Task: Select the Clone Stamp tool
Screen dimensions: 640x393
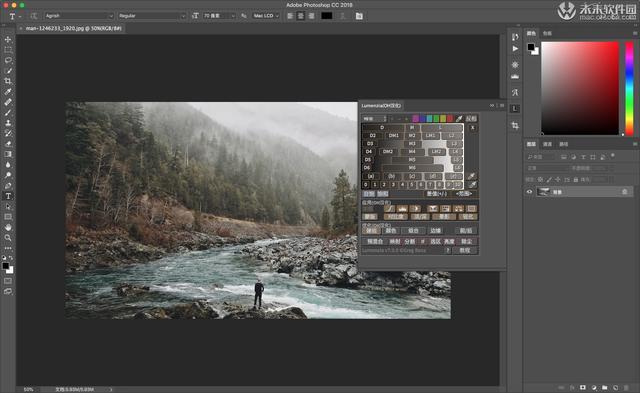Action: [8, 123]
